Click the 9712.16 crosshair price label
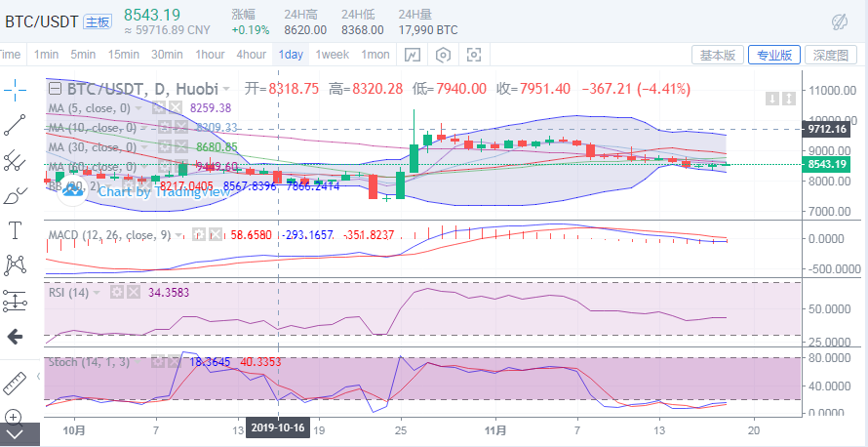This screenshot has width=868, height=447. (x=826, y=129)
